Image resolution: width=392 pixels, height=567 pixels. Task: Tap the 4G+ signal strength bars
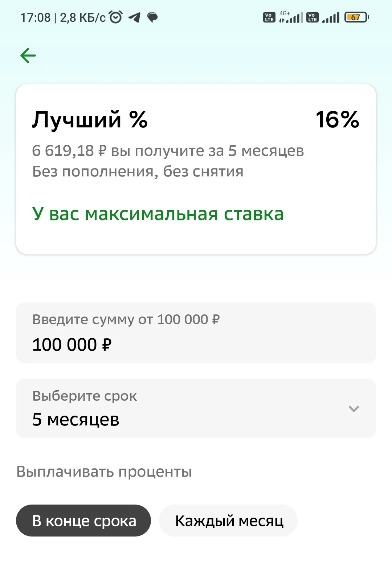[291, 17]
